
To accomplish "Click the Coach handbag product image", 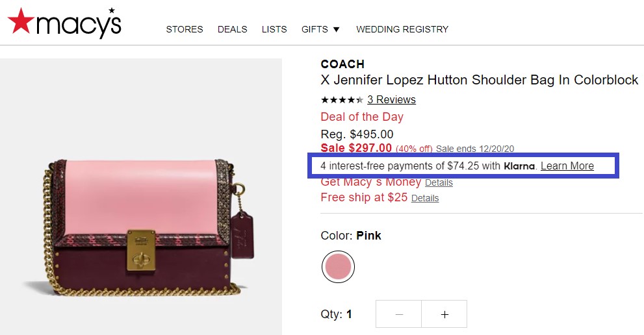I will (x=141, y=227).
